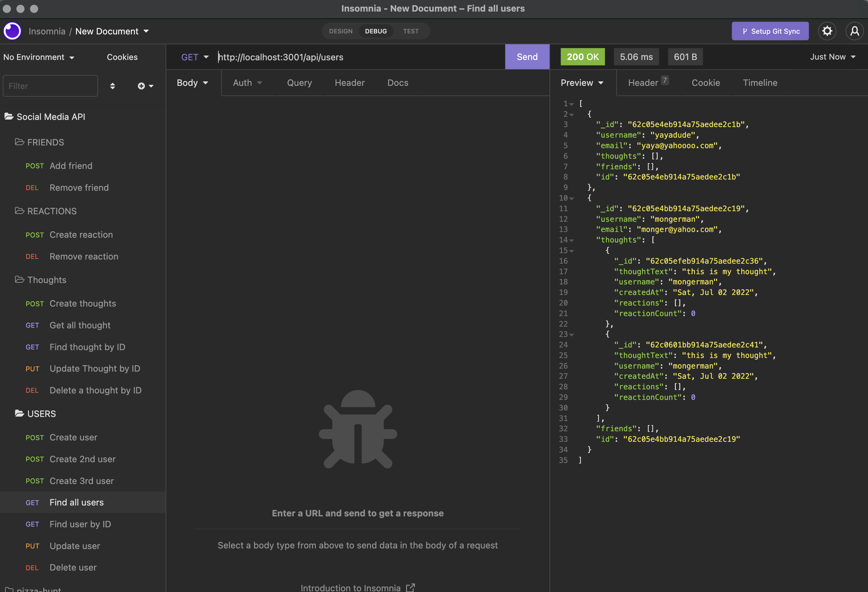The width and height of the screenshot is (868, 592).
Task: Open the Cookies manager
Action: click(x=122, y=57)
